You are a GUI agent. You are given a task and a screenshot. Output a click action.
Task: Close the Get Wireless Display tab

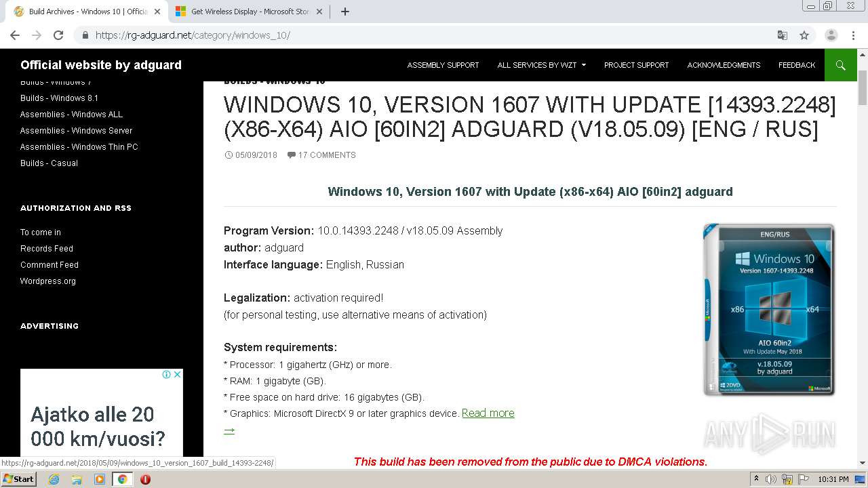point(320,12)
